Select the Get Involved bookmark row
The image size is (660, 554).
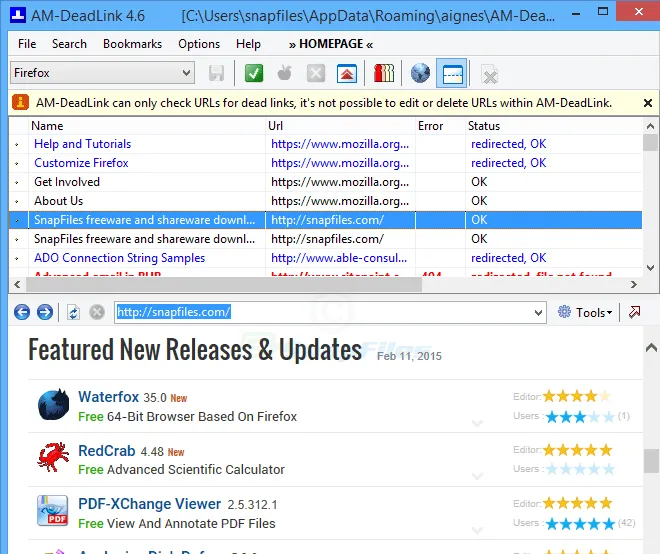(325, 182)
